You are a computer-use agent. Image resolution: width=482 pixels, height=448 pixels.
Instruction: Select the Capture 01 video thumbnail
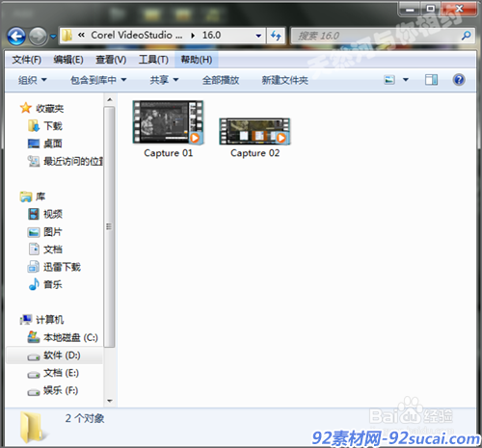(x=168, y=122)
